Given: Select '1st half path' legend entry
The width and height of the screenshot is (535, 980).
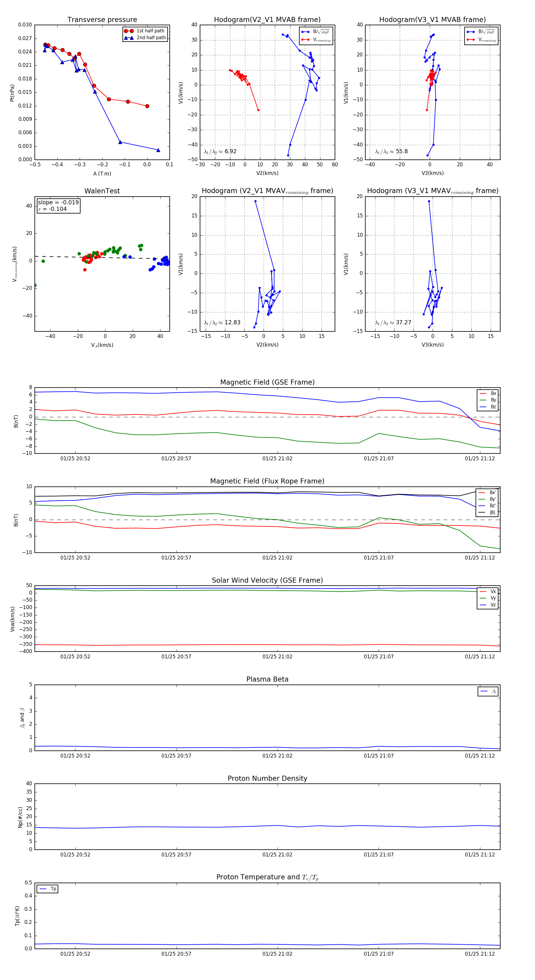Looking at the screenshot, I should (x=145, y=31).
